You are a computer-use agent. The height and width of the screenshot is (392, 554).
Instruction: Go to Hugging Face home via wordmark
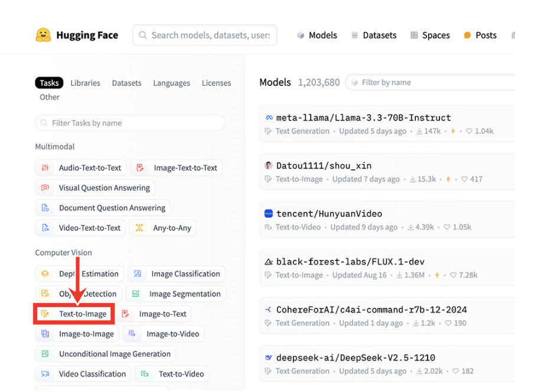pos(87,35)
